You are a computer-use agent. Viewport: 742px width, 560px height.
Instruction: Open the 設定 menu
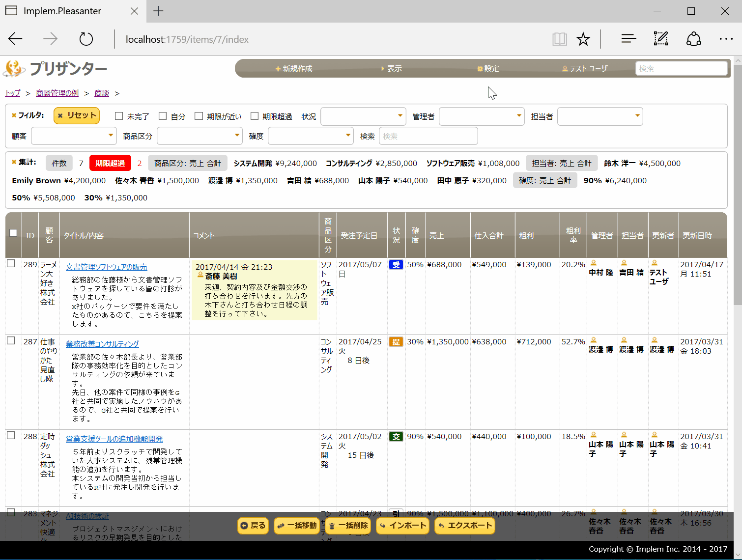488,69
